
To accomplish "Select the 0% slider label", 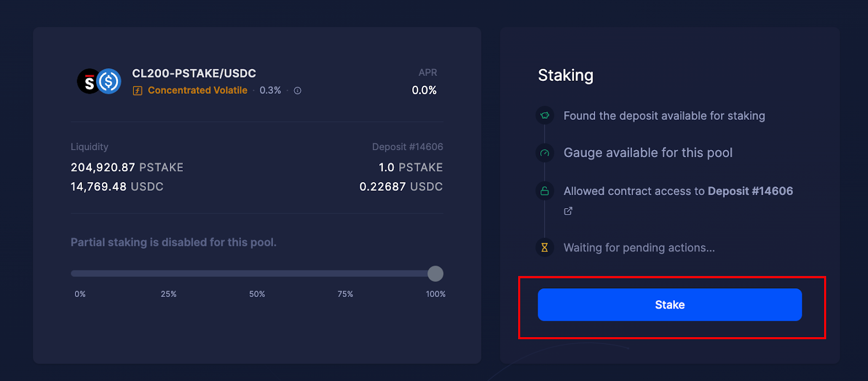I will 80,294.
